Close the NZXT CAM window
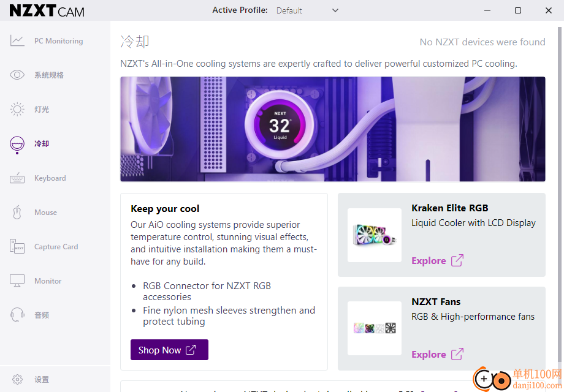Screen dimensions: 564x392 tap(549, 10)
